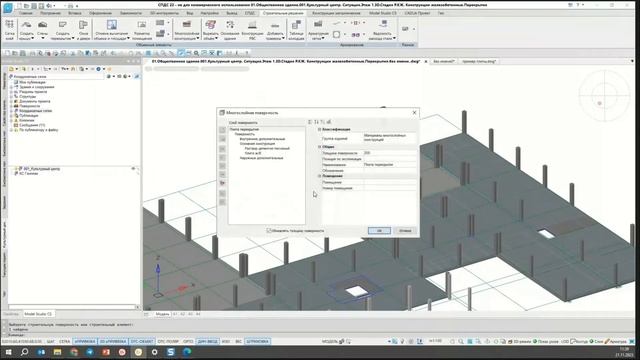Open the Вставка ribbon tab
Screen dimensions: 640x360
coord(75,13)
